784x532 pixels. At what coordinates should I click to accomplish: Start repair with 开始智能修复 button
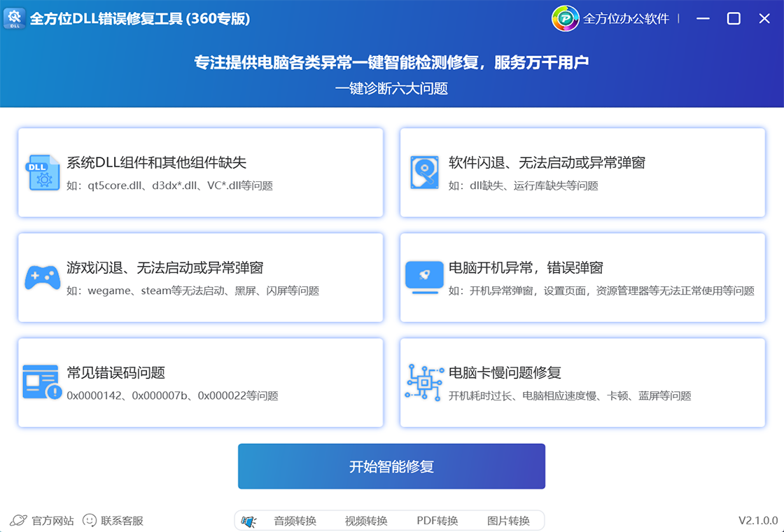pyautogui.click(x=391, y=466)
